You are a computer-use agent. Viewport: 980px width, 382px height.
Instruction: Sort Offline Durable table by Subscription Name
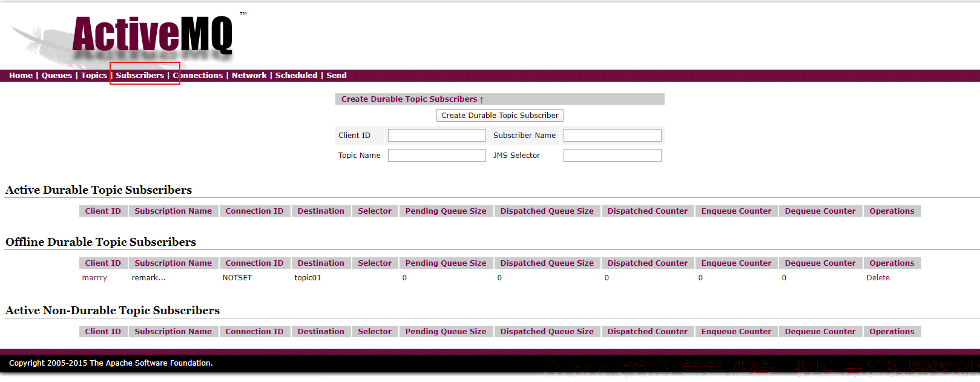(x=173, y=263)
